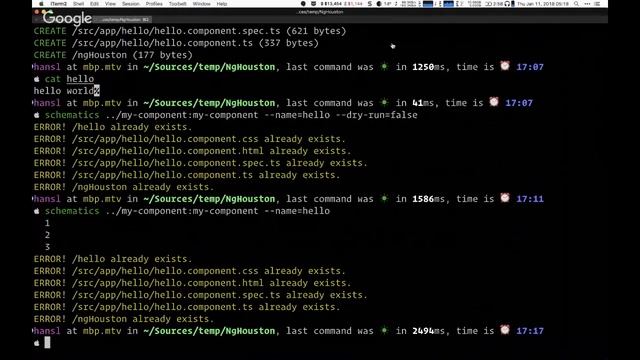Click the '1250ms' duration text
This screenshot has height=360, width=640.
pyautogui.click(x=429, y=67)
